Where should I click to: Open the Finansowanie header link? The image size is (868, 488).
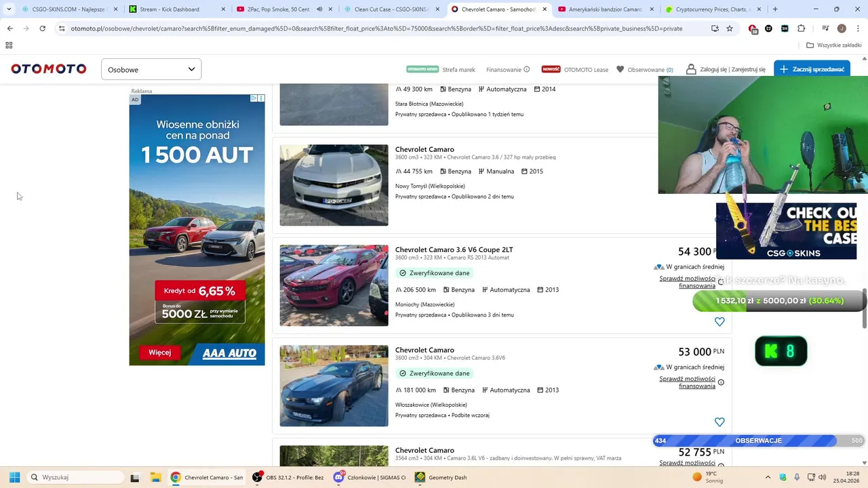(504, 69)
